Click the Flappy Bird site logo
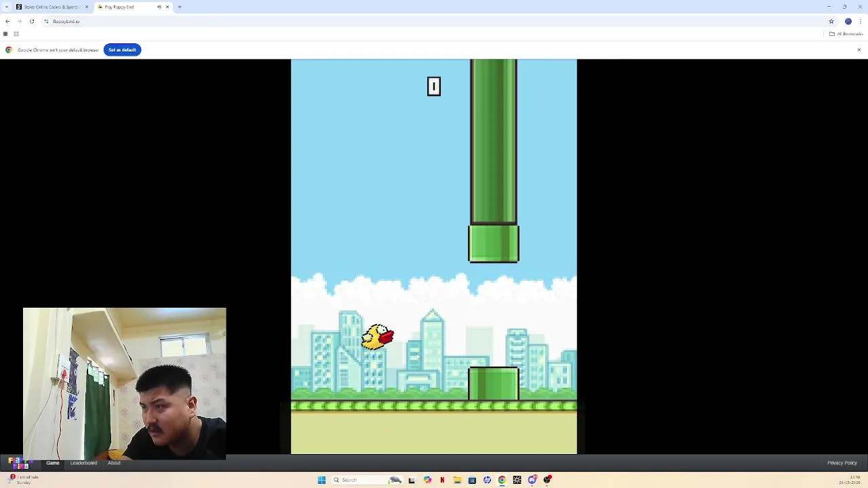 [x=19, y=463]
